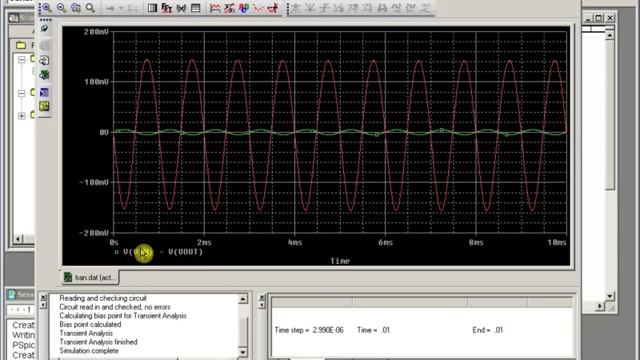This screenshot has width=640, height=360.
Task: Click the 200mV Y-axis label
Action: click(x=96, y=32)
